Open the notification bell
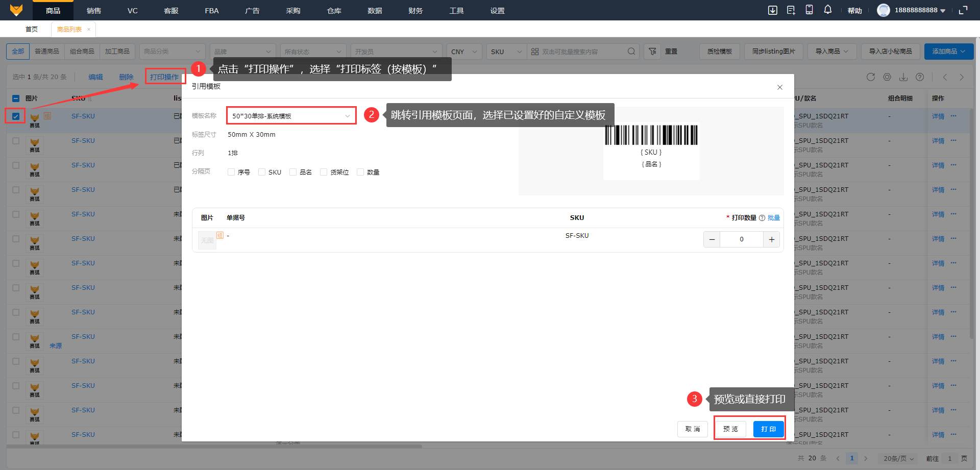 (828, 10)
